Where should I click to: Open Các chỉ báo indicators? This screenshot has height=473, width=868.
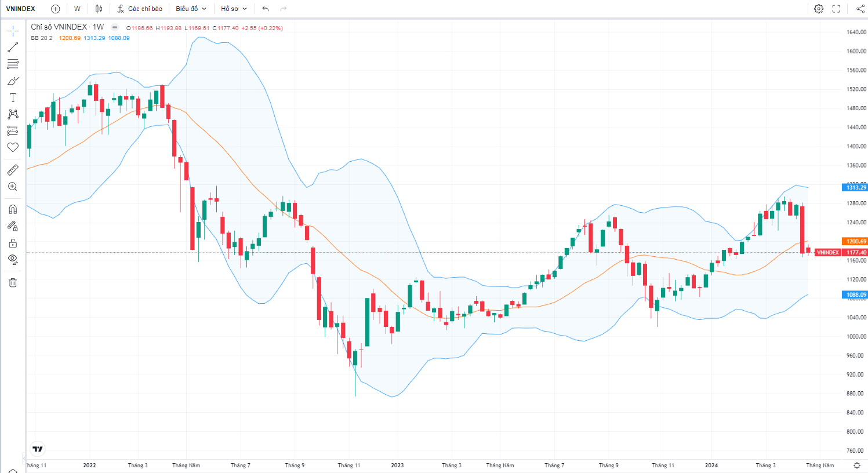click(140, 9)
